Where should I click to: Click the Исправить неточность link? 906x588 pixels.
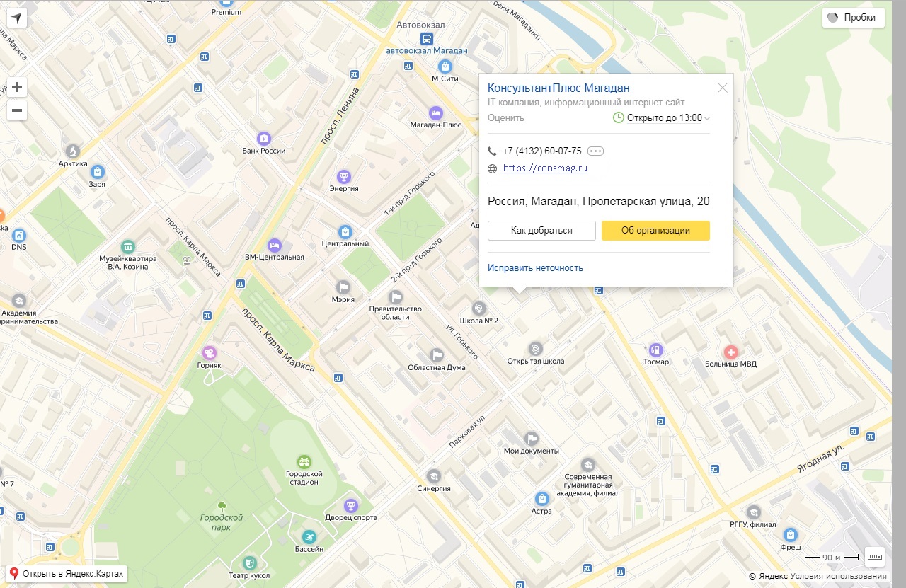[x=535, y=267]
